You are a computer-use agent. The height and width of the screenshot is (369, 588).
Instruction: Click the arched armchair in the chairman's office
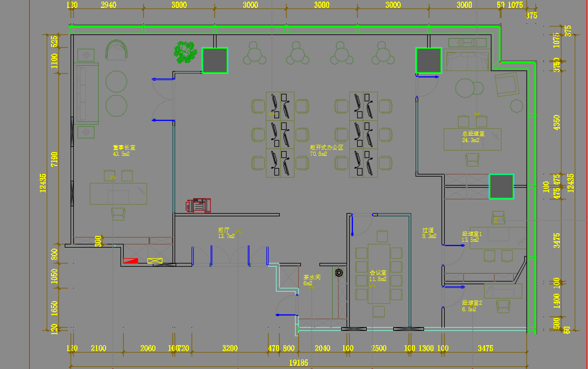[117, 51]
